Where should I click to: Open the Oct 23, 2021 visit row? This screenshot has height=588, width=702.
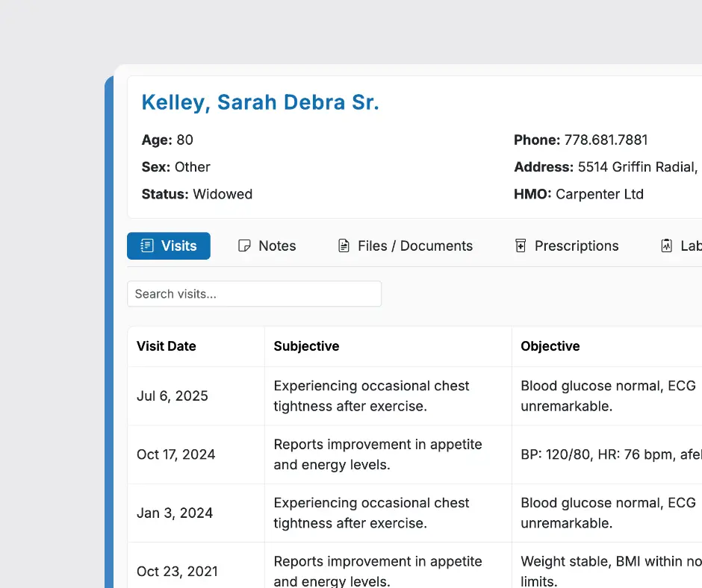pyautogui.click(x=177, y=572)
